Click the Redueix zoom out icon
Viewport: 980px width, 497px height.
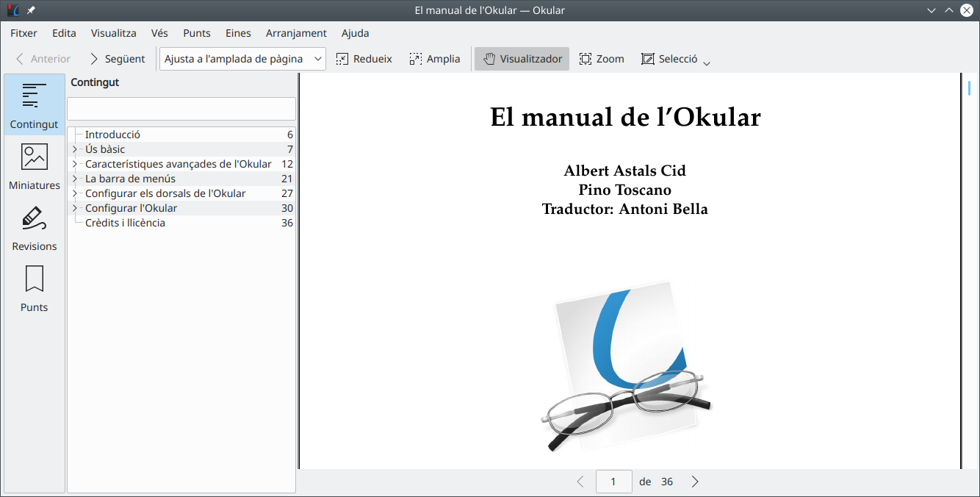(x=342, y=59)
